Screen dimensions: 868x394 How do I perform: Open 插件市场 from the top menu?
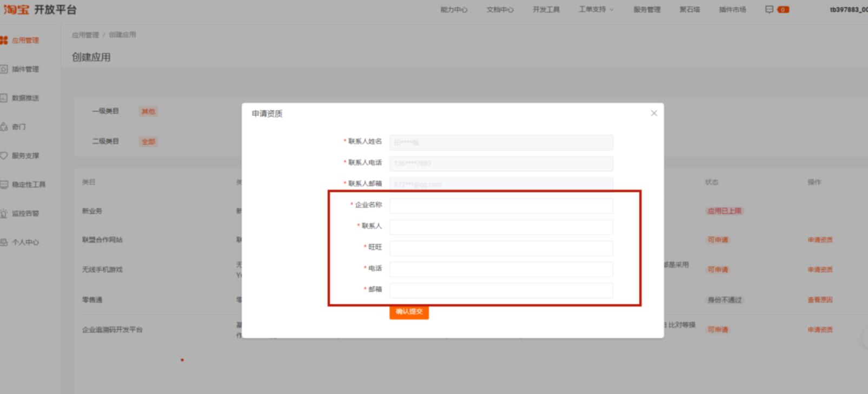(732, 10)
